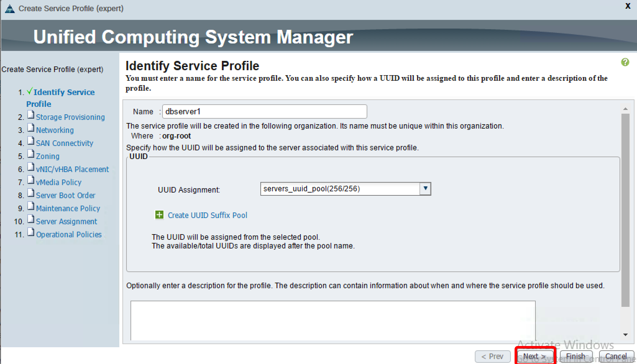
Task: Go to Operational Policies step
Action: coord(69,234)
